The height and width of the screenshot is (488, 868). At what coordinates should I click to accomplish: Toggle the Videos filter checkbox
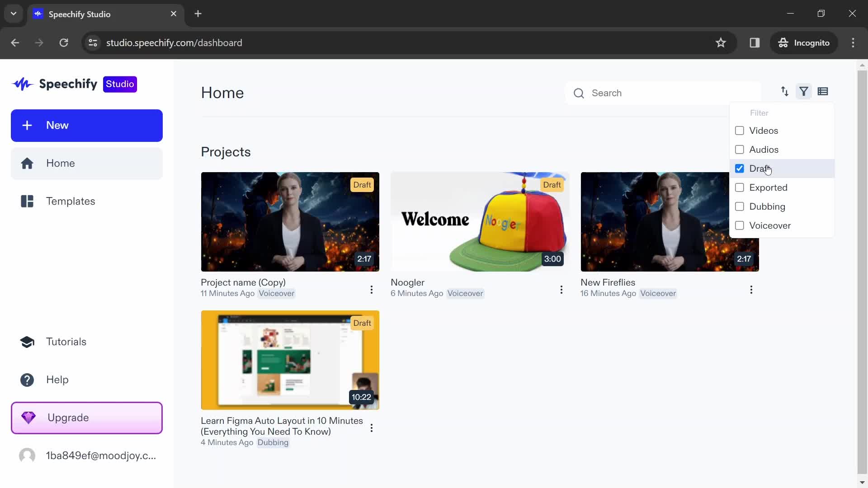pyautogui.click(x=739, y=131)
